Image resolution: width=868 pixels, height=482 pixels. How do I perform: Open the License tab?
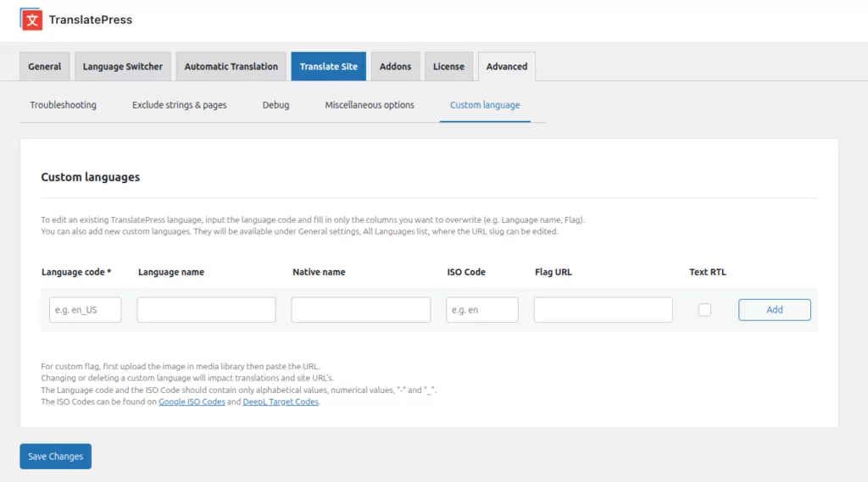(448, 66)
